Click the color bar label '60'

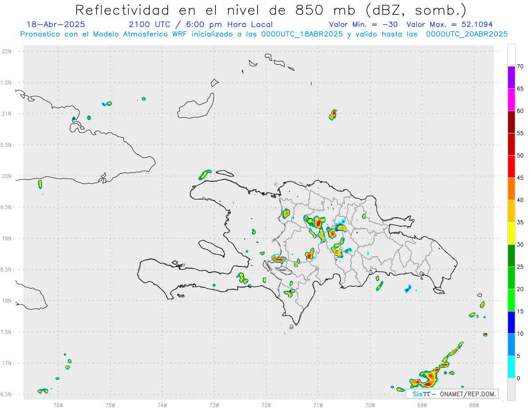[520, 111]
